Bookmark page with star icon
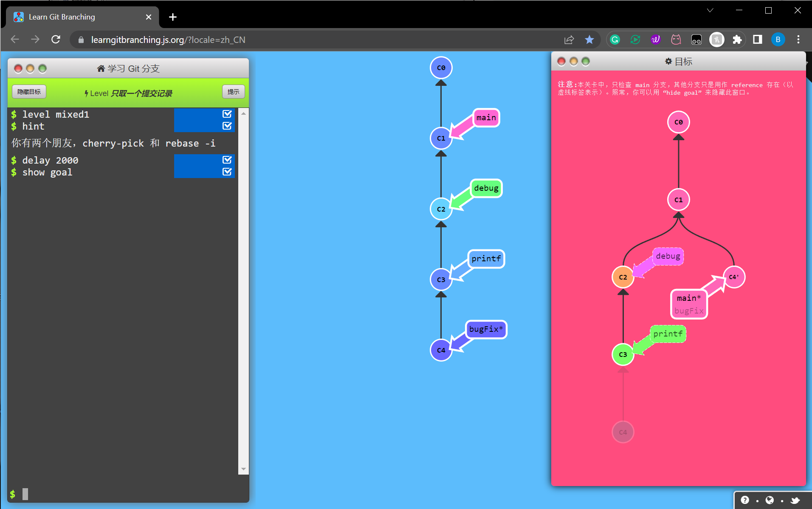The width and height of the screenshot is (812, 509). 589,40
